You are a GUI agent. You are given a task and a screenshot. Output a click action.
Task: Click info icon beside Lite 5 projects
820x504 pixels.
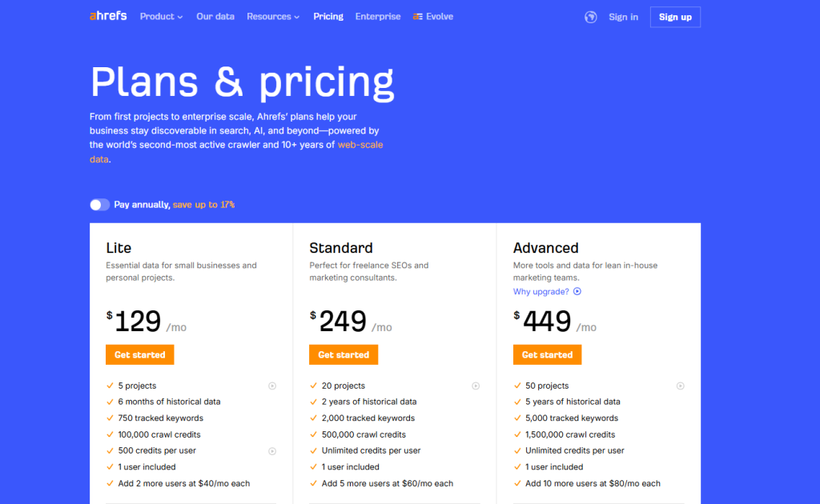point(272,386)
